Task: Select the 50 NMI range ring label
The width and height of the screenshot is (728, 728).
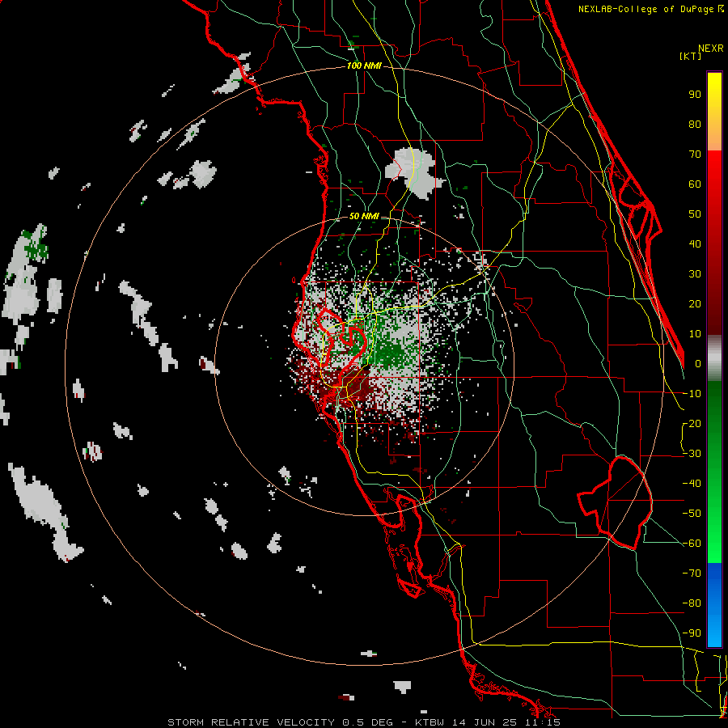Action: 364,216
